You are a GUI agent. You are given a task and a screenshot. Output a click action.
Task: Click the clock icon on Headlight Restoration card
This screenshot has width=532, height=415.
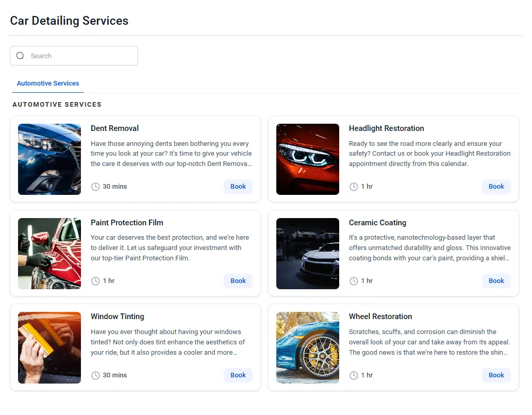point(354,187)
